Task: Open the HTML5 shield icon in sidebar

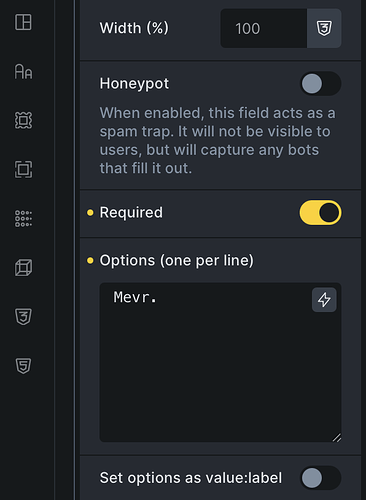Action: pos(23,366)
